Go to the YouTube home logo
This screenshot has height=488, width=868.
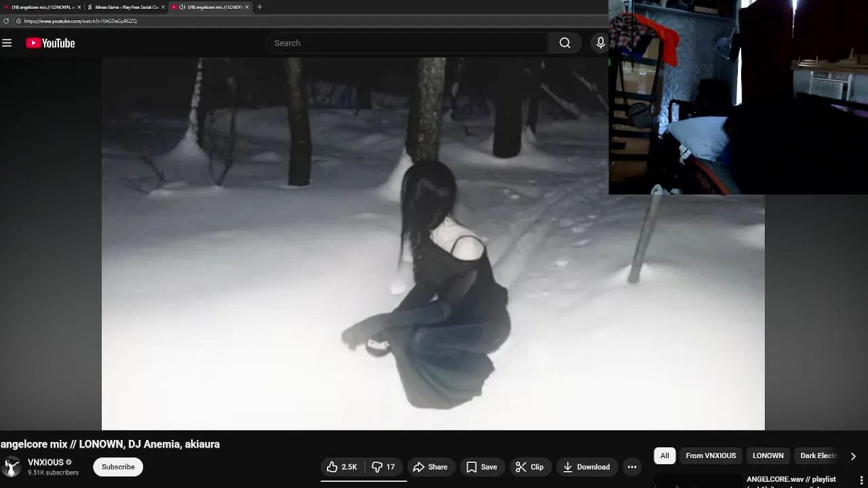pos(50,43)
